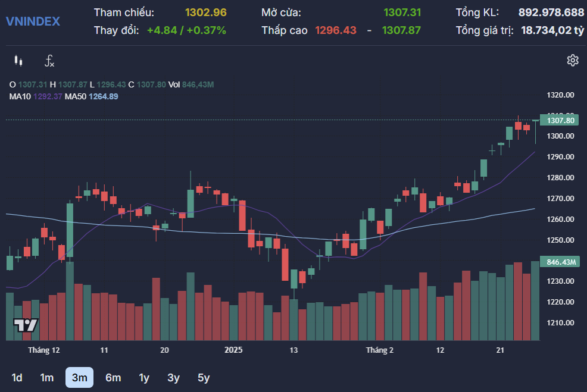Click the 1320.00 price axis label
587x392 pixels.
560,95
